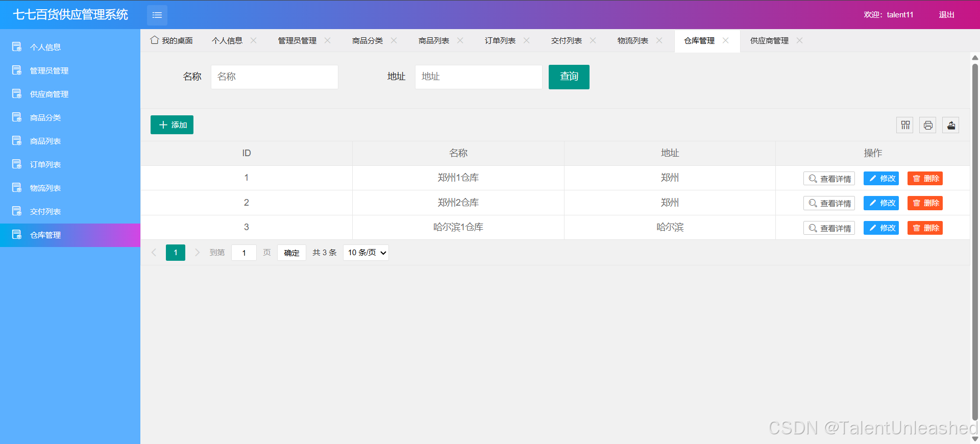
Task: Select 仓库管理 in the sidebar
Action: 70,235
